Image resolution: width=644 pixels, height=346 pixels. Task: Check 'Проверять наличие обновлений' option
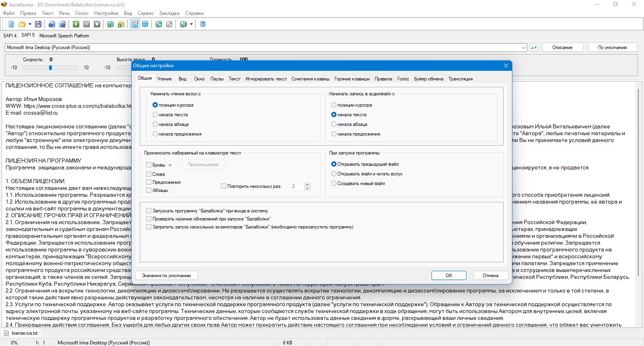point(149,219)
